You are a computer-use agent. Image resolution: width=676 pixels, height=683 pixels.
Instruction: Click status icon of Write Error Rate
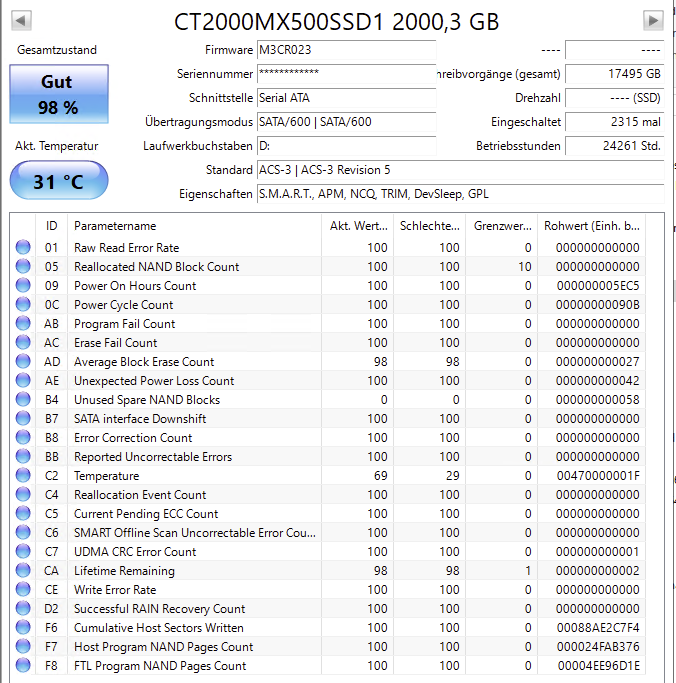(23, 589)
